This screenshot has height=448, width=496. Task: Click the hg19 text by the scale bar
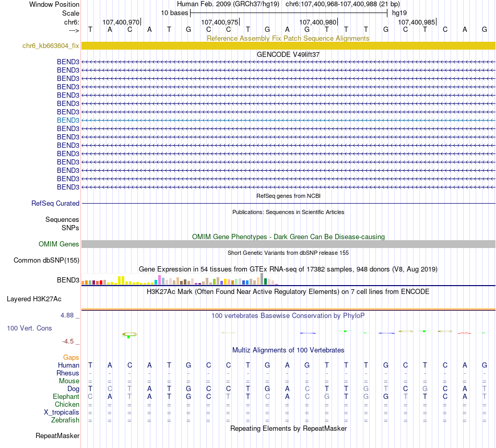pyautogui.click(x=399, y=13)
